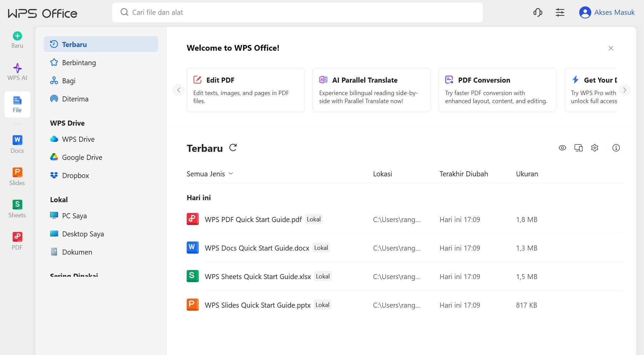Open the Edit PDF card
Screen dimensions: 644x355
[x=245, y=90]
